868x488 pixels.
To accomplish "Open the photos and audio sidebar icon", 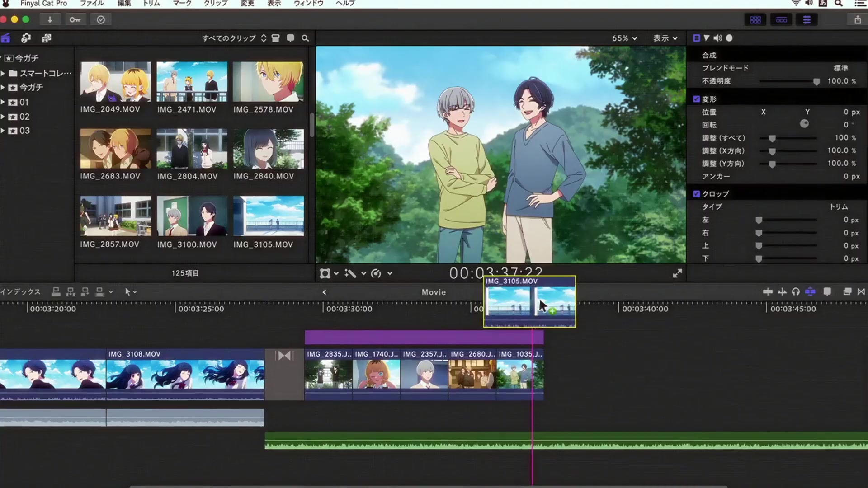I will 26,38.
